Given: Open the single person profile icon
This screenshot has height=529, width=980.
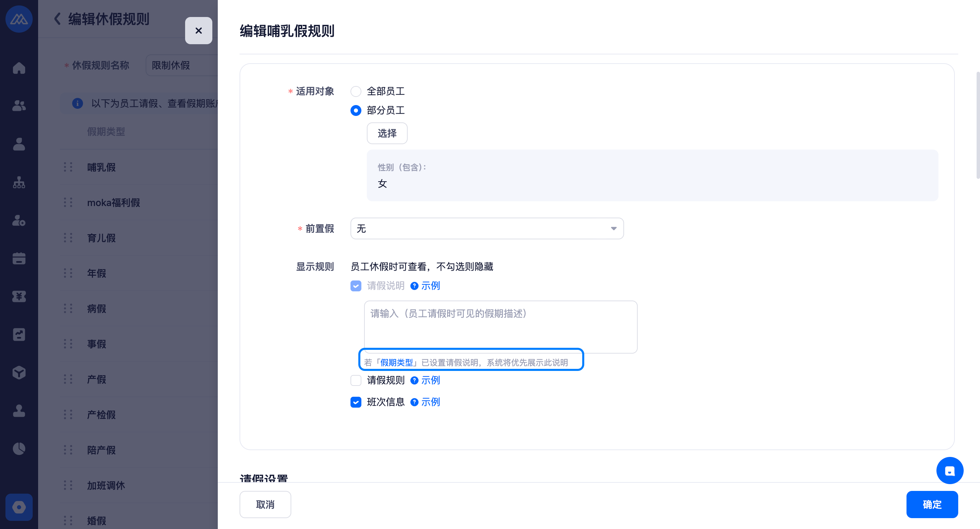Looking at the screenshot, I should 19,144.
